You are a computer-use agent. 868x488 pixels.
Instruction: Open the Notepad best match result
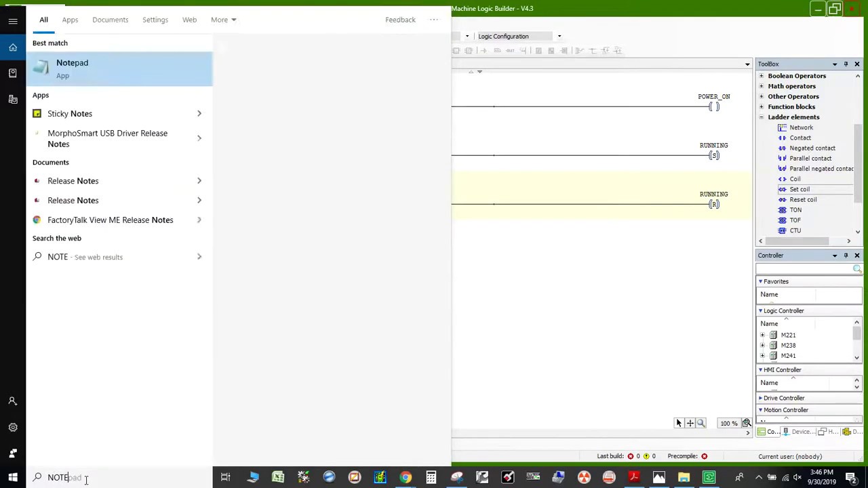(119, 68)
